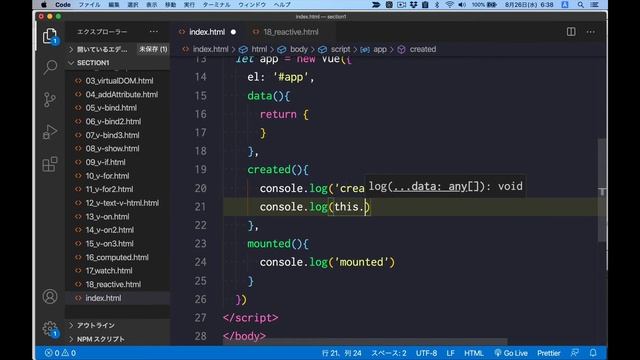Change the LF end of line setting

450,353
